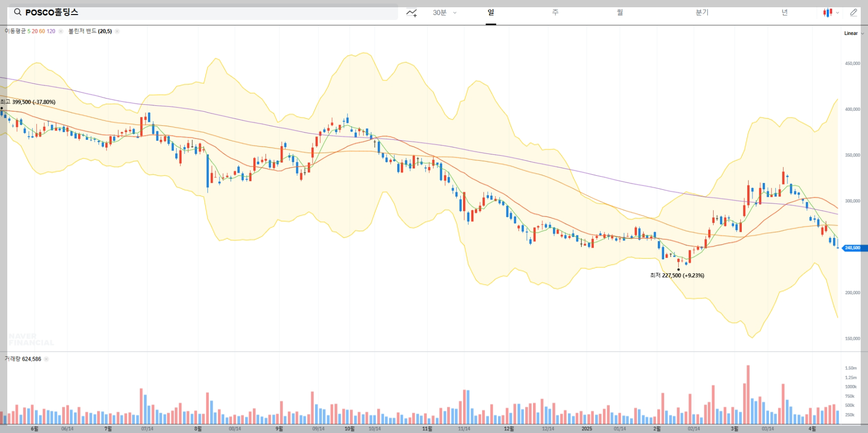This screenshot has width=868, height=433.
Task: Click the 350,000 price axis label
Action: [x=852, y=155]
